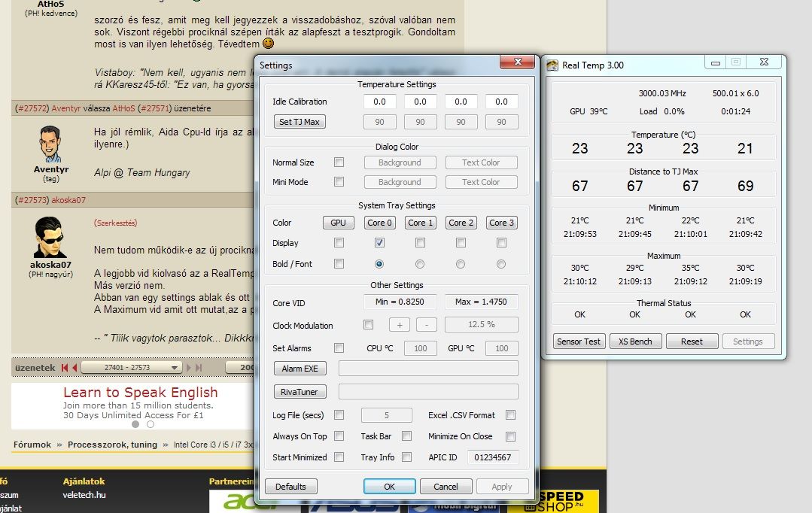
Task: Increase clock modulation with plus button
Action: coord(400,324)
